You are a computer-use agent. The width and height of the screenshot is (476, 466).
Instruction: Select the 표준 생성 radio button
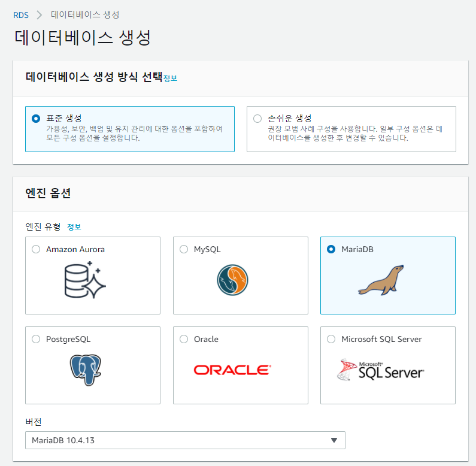pos(36,119)
